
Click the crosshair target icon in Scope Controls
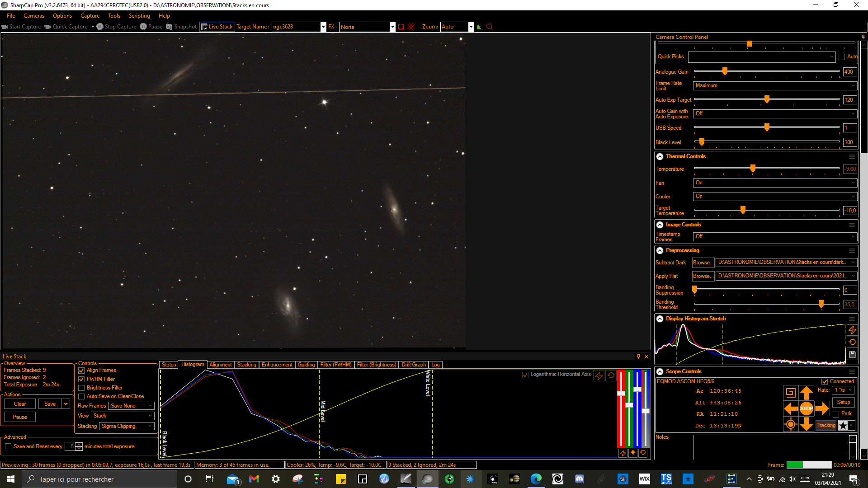click(791, 424)
